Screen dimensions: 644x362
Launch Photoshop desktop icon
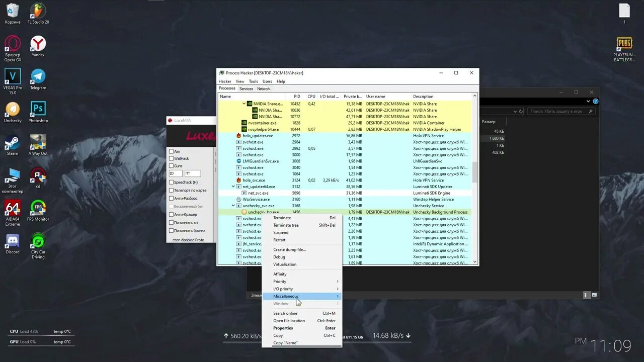coord(38,112)
